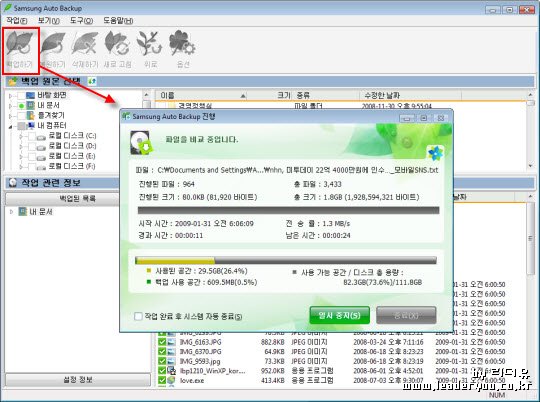Viewport: 540px width, 402px height.
Task: Click drive icon of 로컬 디스크 (C:)
Action: 41,137
